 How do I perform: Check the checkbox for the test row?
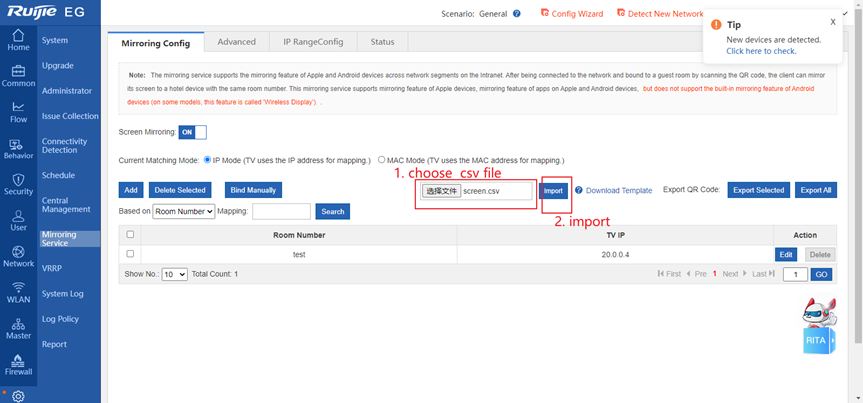[x=130, y=254]
